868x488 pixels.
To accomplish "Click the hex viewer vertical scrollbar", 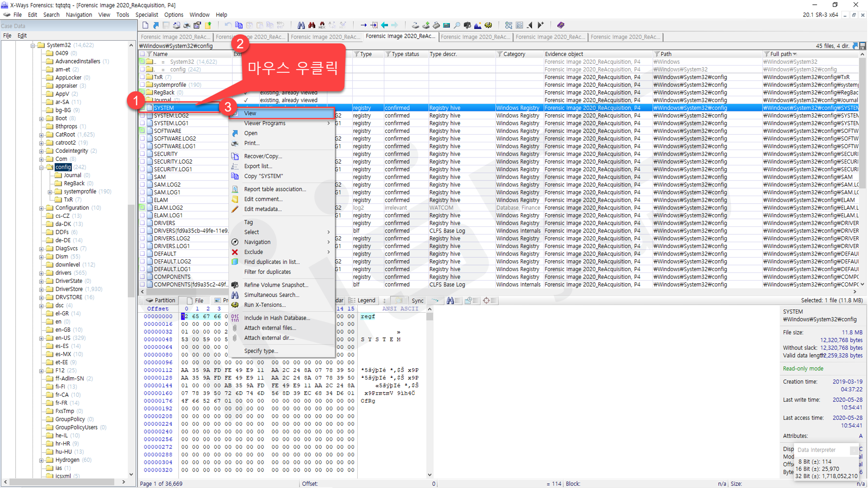I will click(x=430, y=390).
